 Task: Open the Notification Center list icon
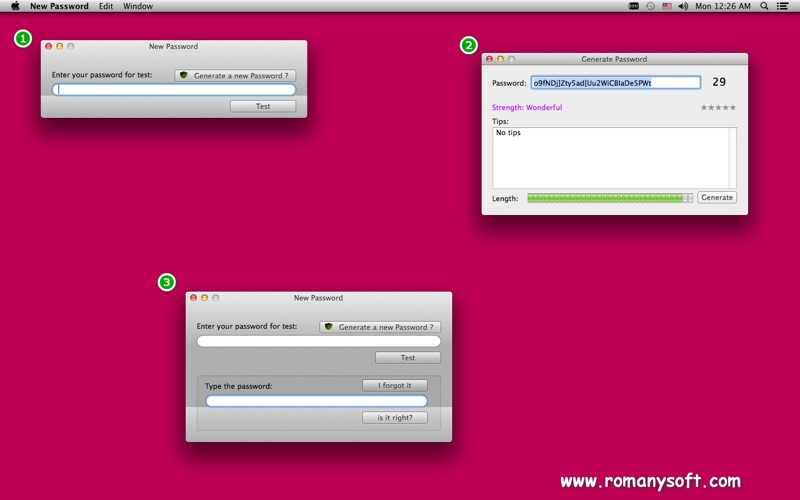782,6
